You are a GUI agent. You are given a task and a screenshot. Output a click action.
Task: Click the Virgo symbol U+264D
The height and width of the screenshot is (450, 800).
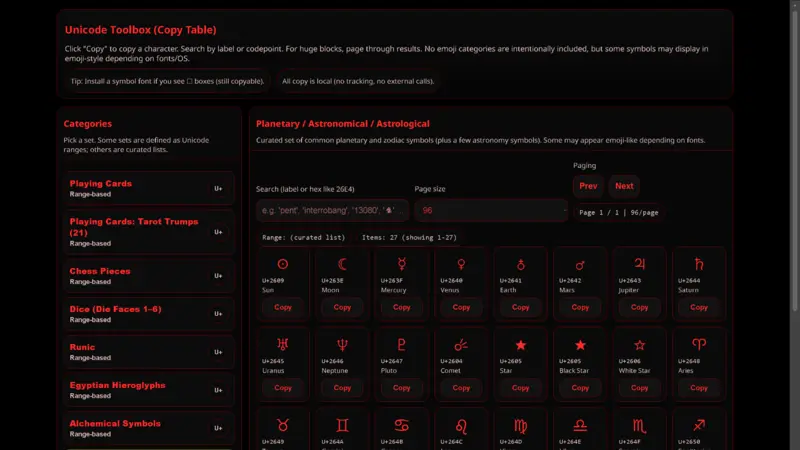pyautogui.click(x=520, y=426)
